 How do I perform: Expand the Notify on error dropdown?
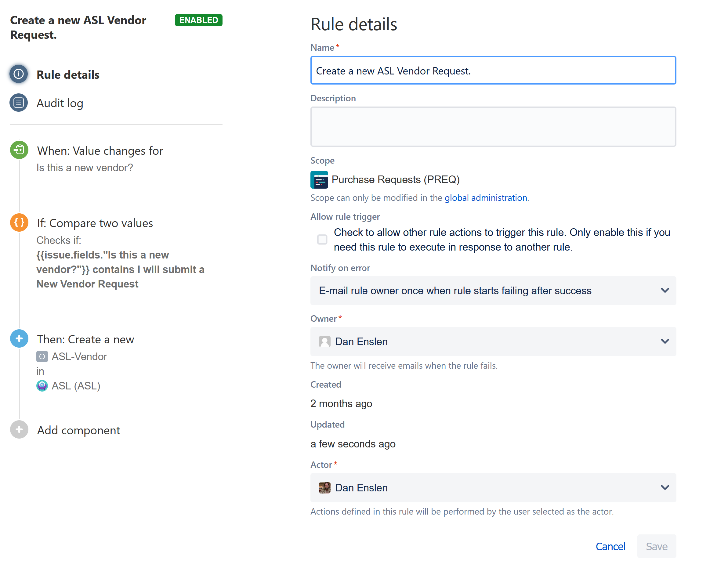[493, 291]
